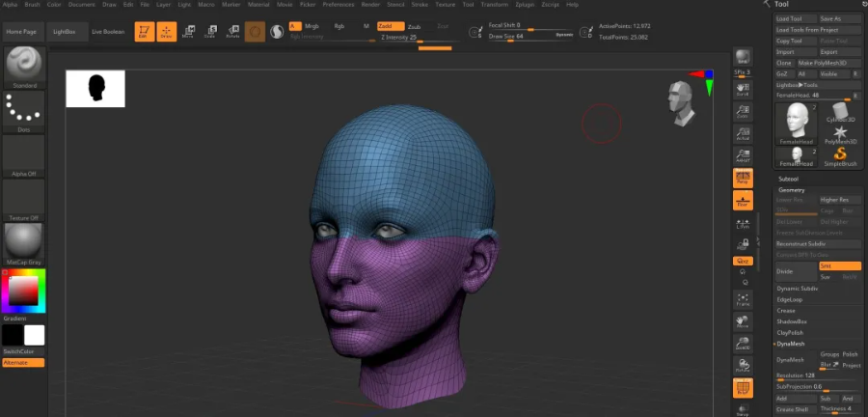This screenshot has width=868, height=417.
Task: Click the Frame mesh icon
Action: tap(743, 300)
